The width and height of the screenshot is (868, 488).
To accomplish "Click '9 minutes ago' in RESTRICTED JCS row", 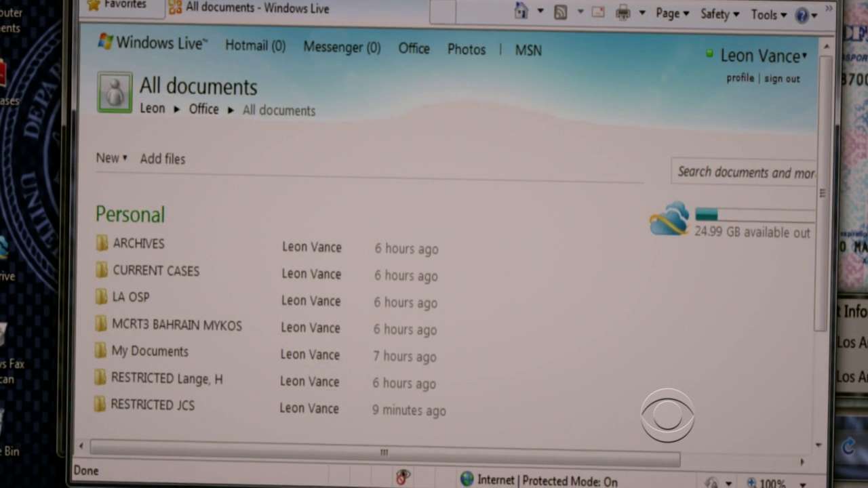I will click(409, 410).
